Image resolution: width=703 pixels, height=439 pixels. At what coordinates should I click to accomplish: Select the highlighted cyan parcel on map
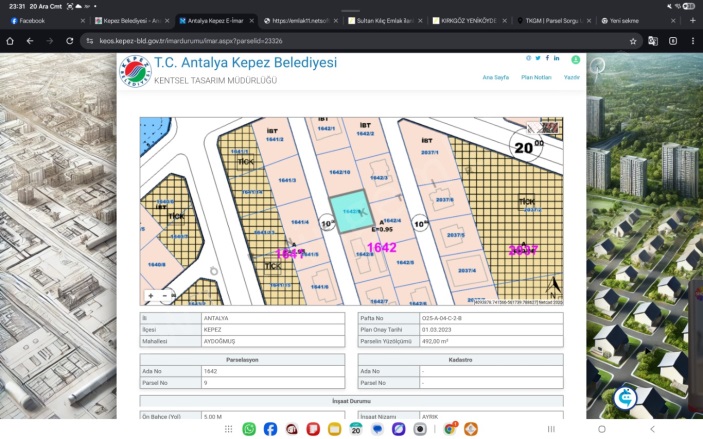click(350, 214)
